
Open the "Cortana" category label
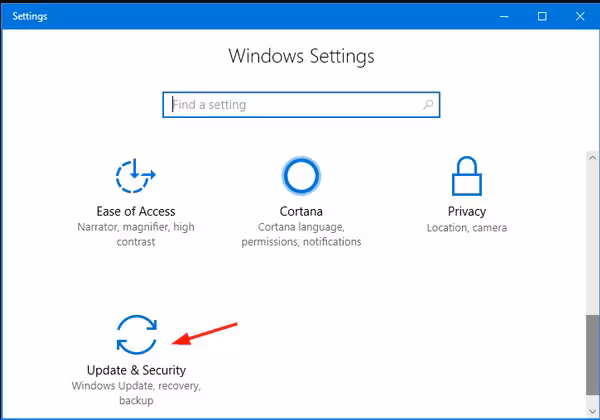tap(301, 211)
